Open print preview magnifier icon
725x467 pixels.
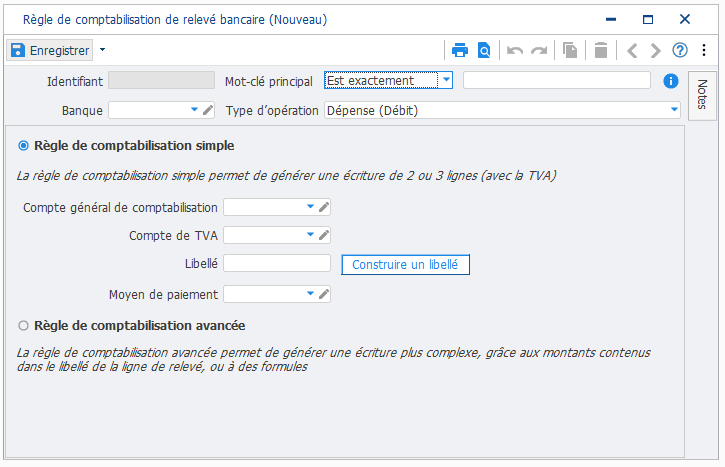click(484, 50)
